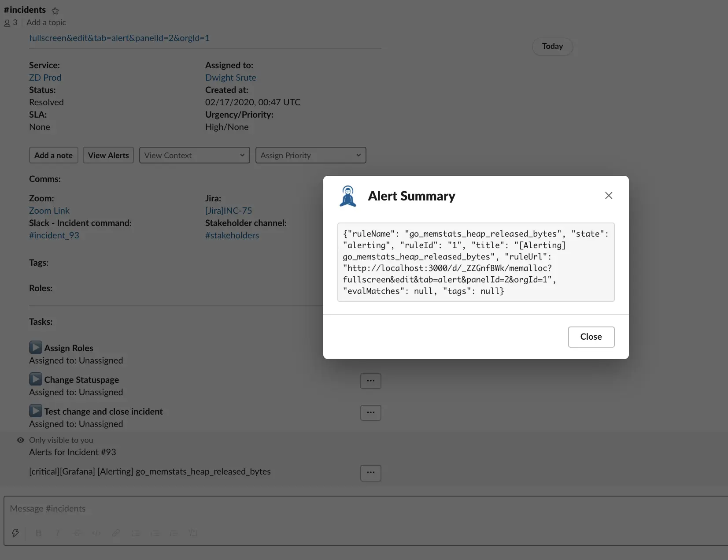Screen dimensions: 728x560
Task: Open the View Context dropdown
Action: (195, 155)
